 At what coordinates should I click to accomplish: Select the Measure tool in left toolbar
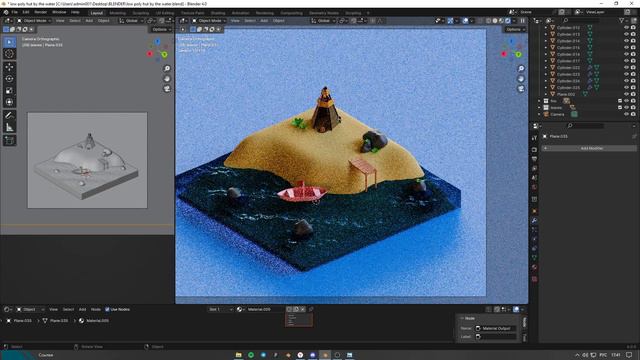pyautogui.click(x=9, y=128)
